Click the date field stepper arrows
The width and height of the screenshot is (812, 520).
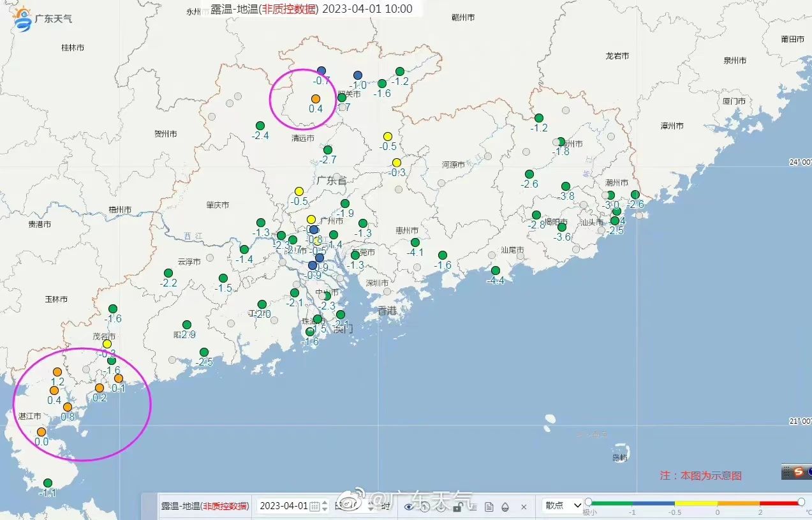click(x=324, y=506)
